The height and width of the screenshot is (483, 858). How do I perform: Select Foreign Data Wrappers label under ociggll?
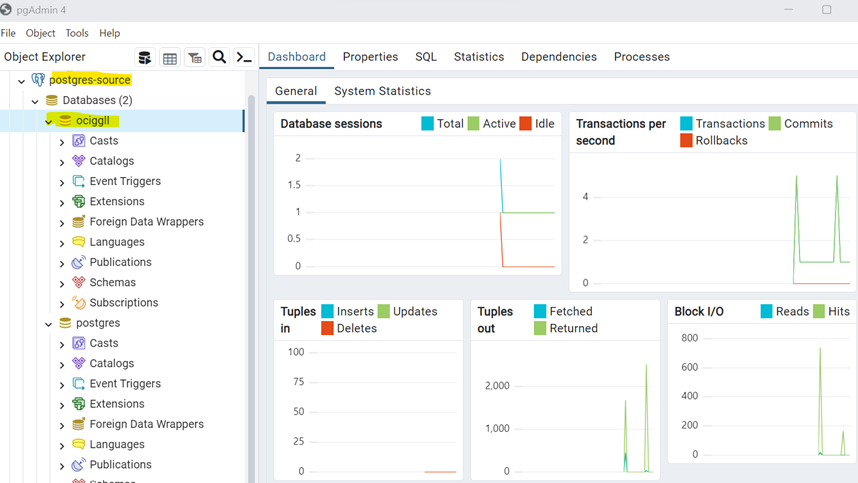147,222
